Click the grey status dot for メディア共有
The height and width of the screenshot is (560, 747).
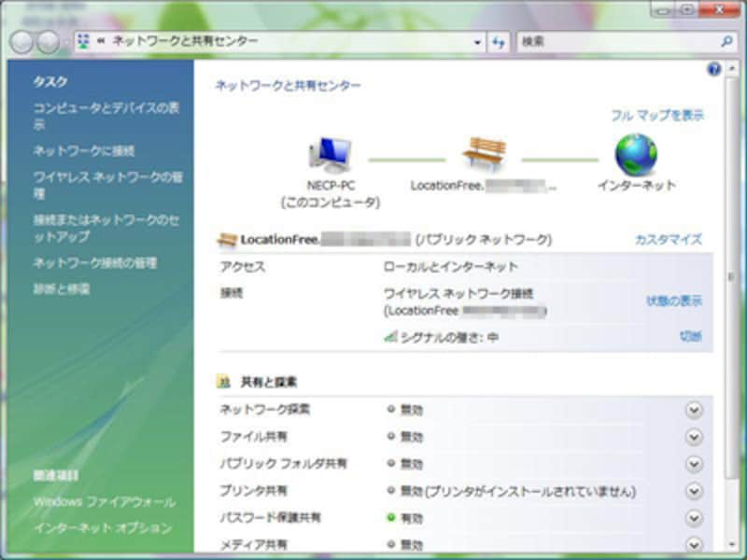(391, 544)
